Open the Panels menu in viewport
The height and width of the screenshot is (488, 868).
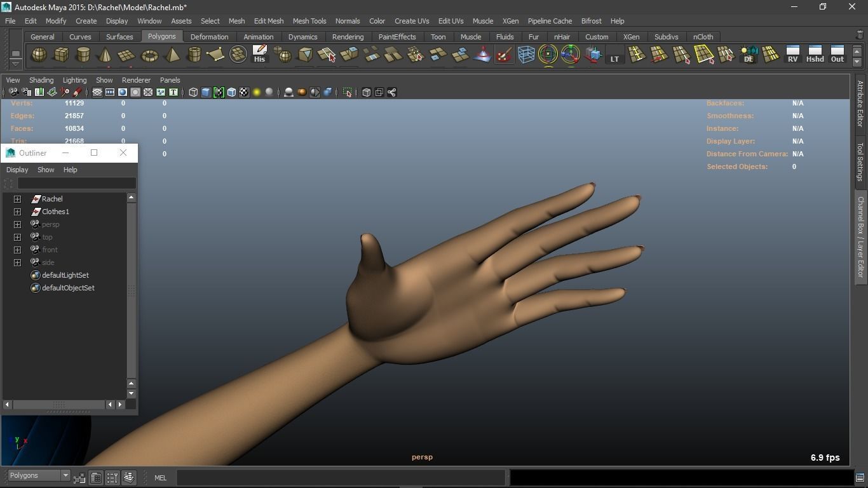[x=170, y=80]
